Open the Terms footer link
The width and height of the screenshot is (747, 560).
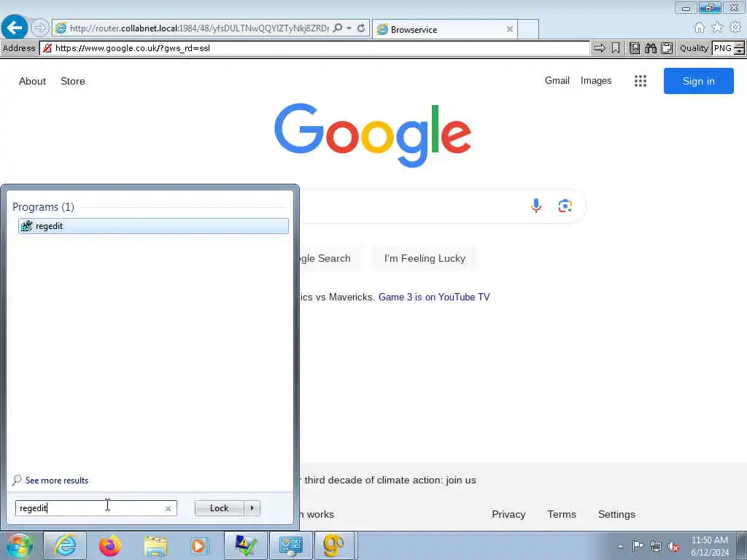562,514
